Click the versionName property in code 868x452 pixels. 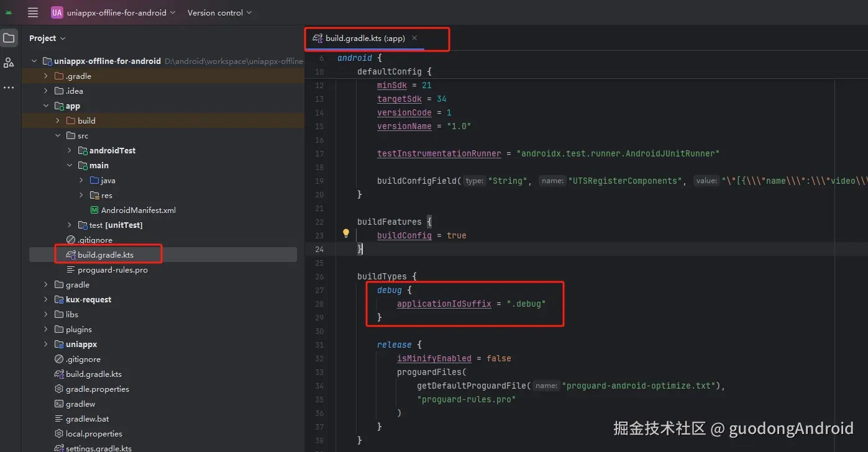pyautogui.click(x=404, y=126)
